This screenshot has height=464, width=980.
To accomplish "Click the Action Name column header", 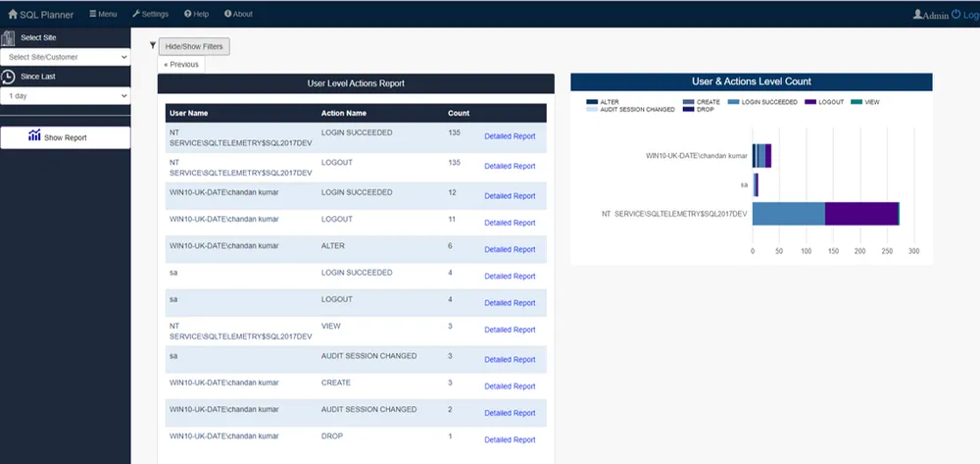I will [x=344, y=113].
